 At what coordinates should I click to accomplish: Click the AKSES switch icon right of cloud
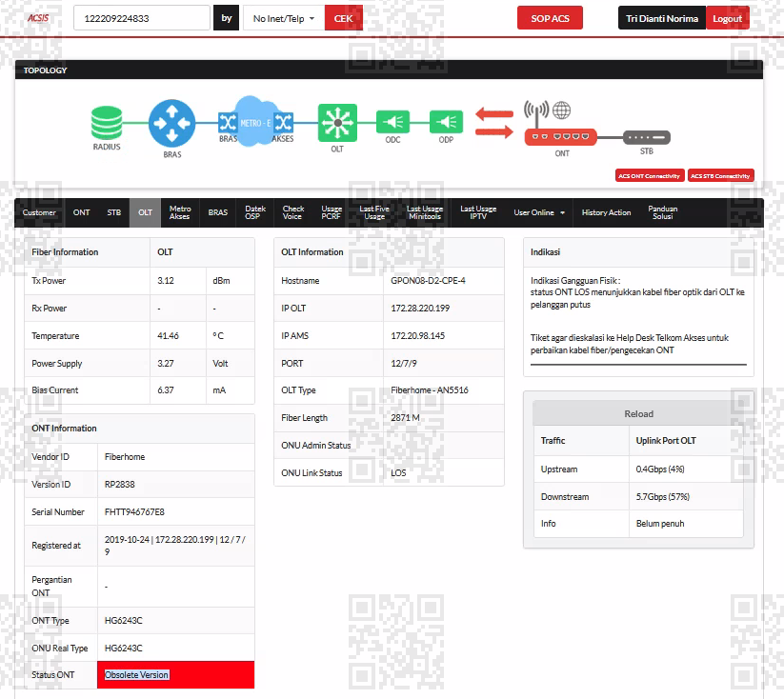(x=284, y=122)
